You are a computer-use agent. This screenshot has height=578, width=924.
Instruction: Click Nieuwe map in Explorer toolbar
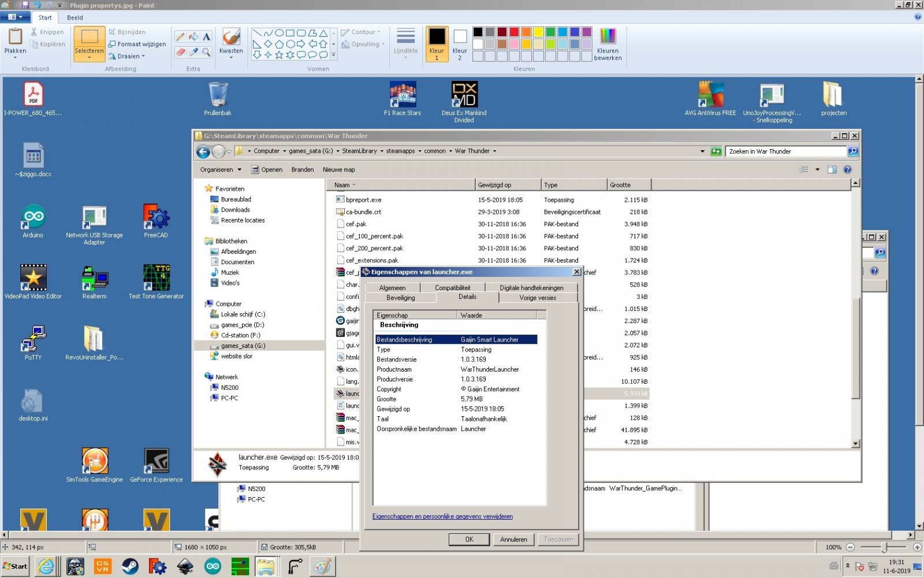coord(339,170)
